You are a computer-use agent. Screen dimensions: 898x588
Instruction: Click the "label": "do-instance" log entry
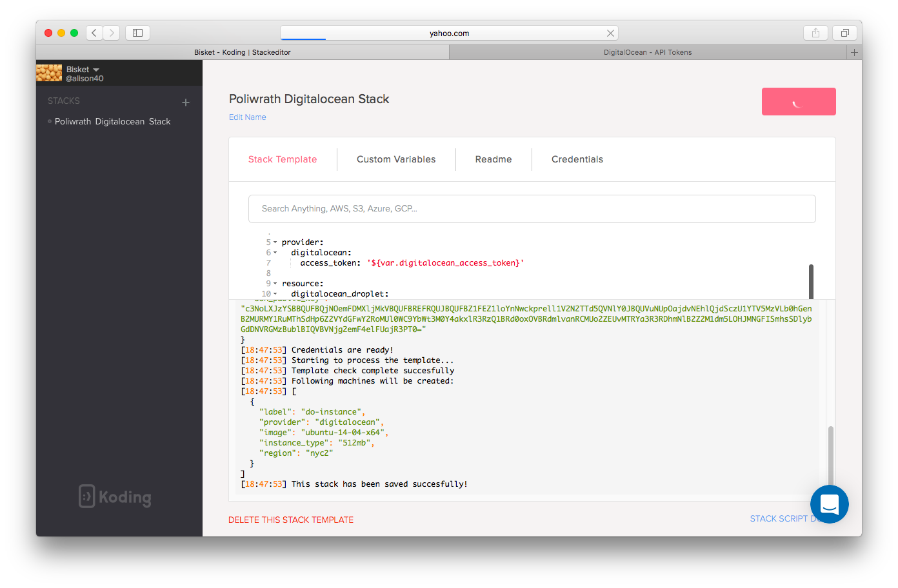pos(312,412)
